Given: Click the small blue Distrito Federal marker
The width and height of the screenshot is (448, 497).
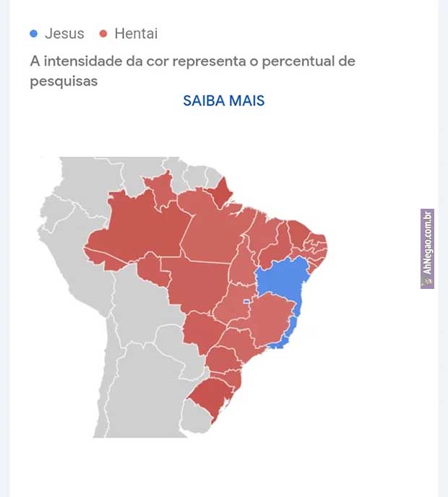Looking at the screenshot, I should click(x=246, y=301).
